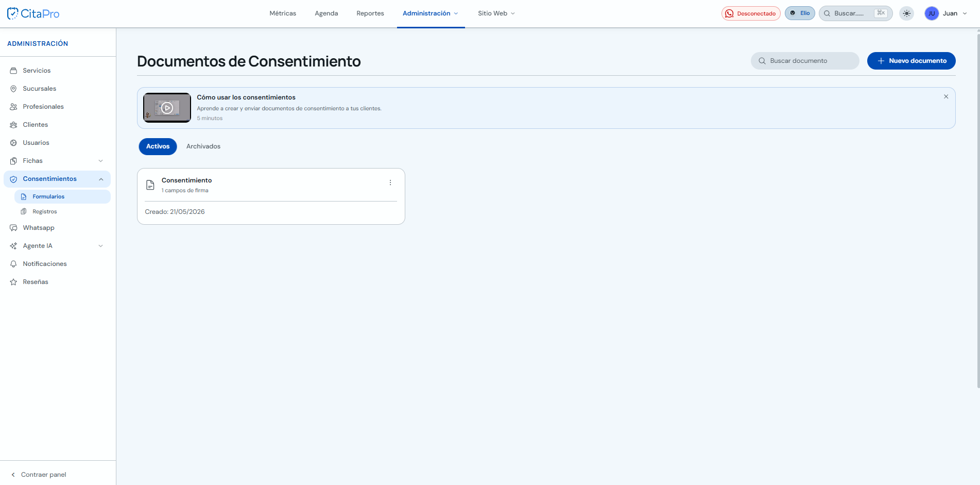Collapse the Consentimientos submenu chevron

pyautogui.click(x=101, y=179)
